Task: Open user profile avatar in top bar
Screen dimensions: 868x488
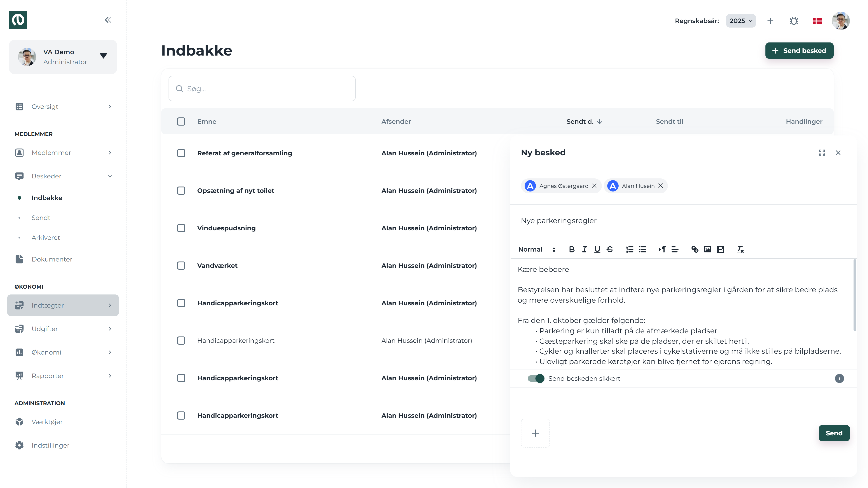Action: point(841,21)
